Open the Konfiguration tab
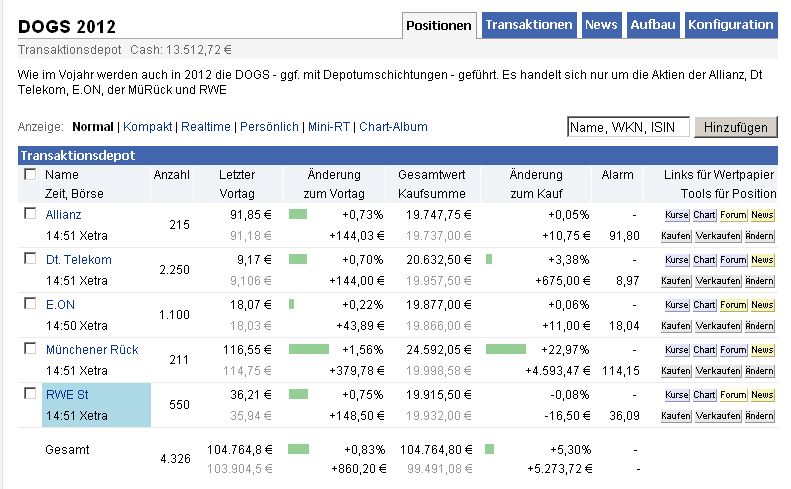Viewport: 791px width, 489px height. point(731,25)
